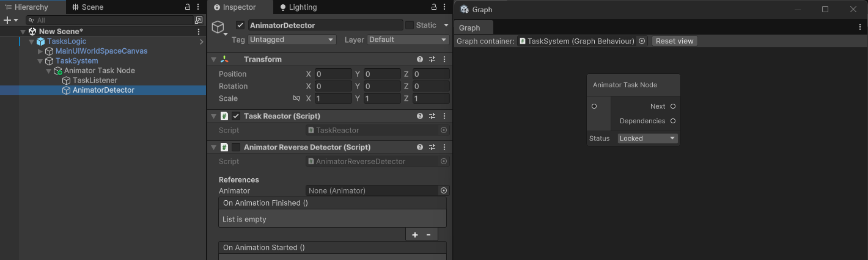Open Status dropdown showing Locked
Image resolution: width=868 pixels, height=260 pixels.
point(647,139)
